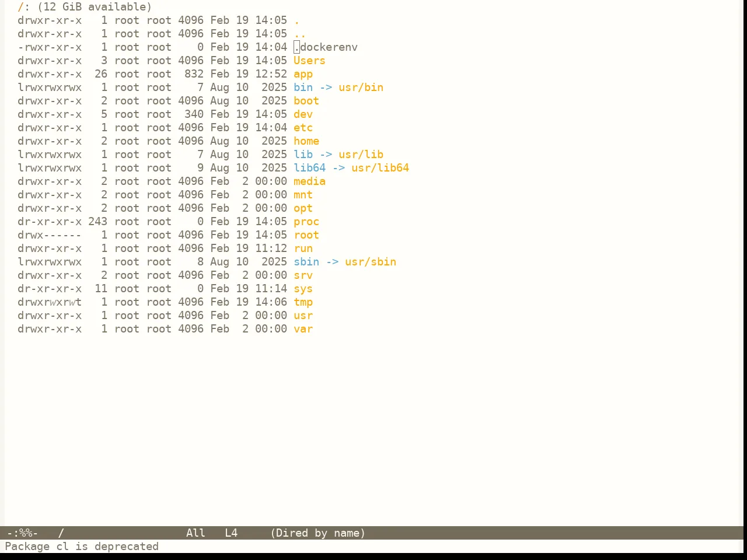Click usr/lib symlink target

[x=361, y=155]
